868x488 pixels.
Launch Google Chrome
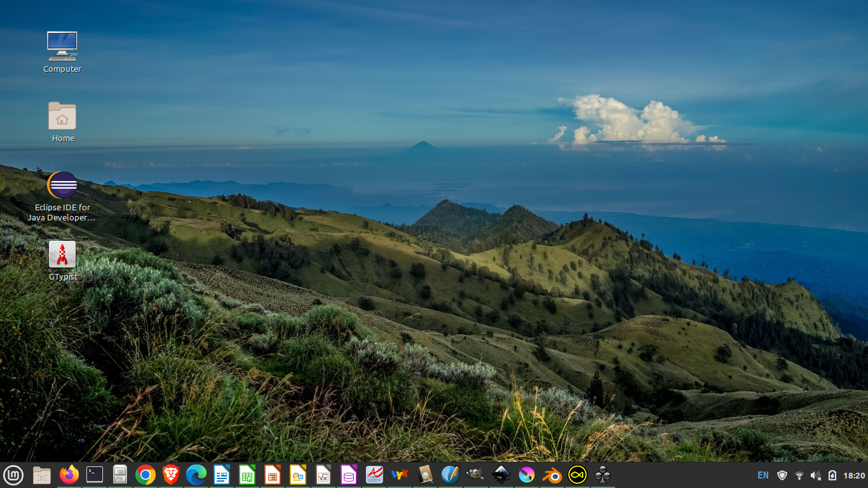click(x=145, y=475)
